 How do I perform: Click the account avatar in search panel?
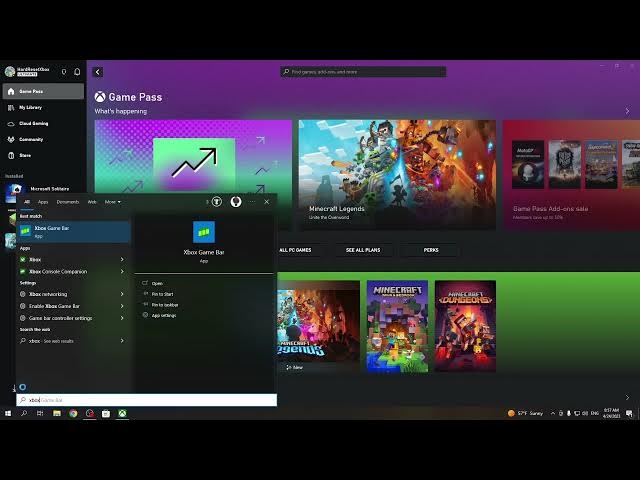coord(236,202)
